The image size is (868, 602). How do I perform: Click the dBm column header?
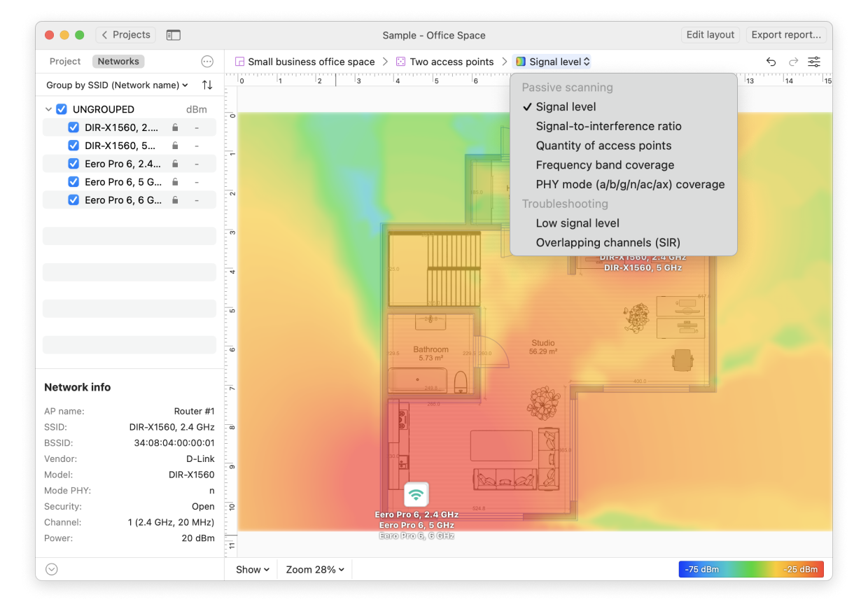click(x=197, y=109)
